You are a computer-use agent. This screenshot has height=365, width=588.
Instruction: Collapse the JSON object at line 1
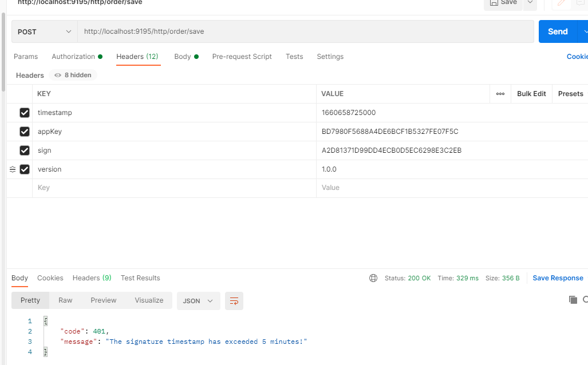(x=45, y=321)
